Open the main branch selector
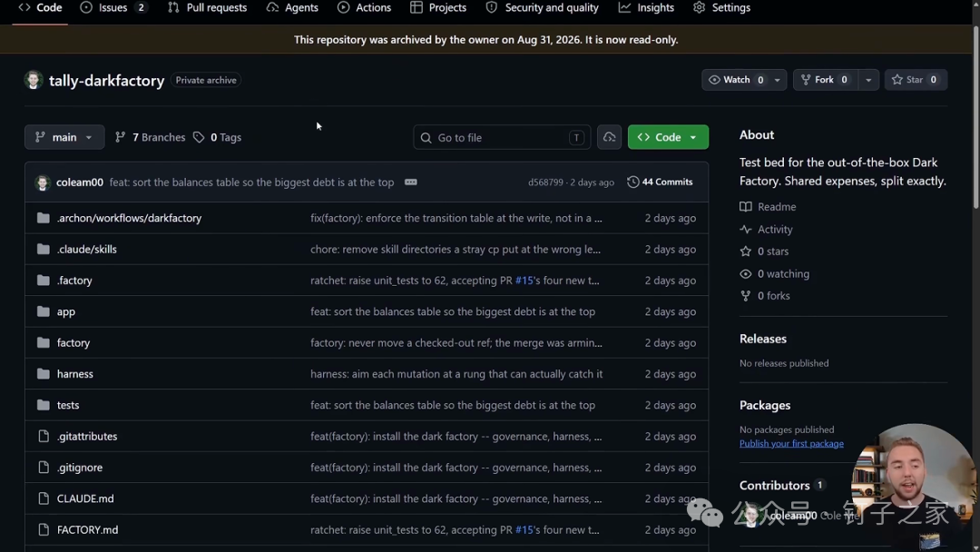This screenshot has height=552, width=980. [64, 137]
